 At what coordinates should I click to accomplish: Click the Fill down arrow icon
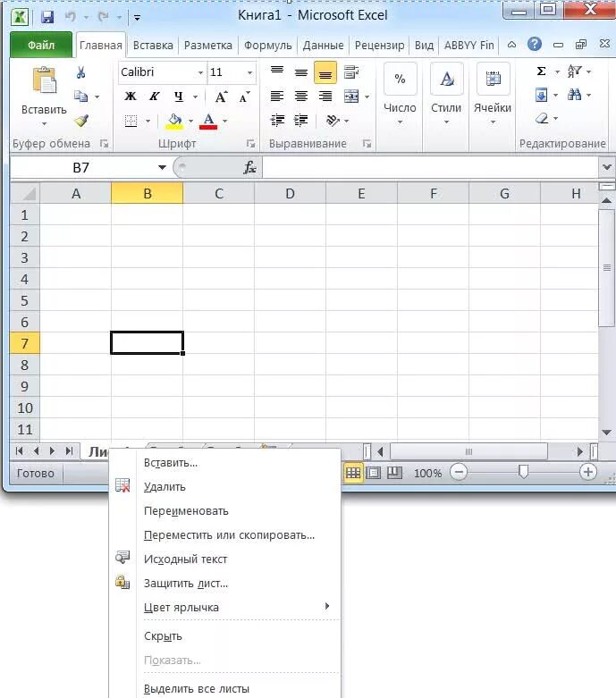coord(541,95)
